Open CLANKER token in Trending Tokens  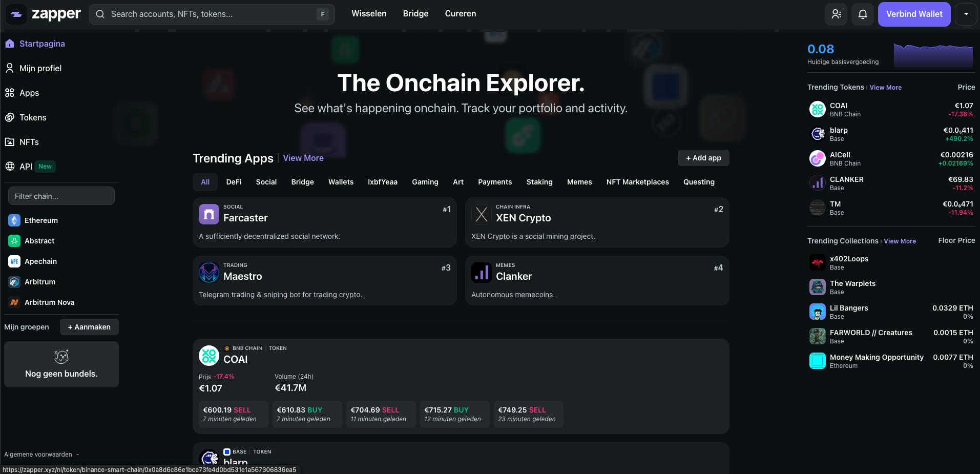pyautogui.click(x=891, y=183)
